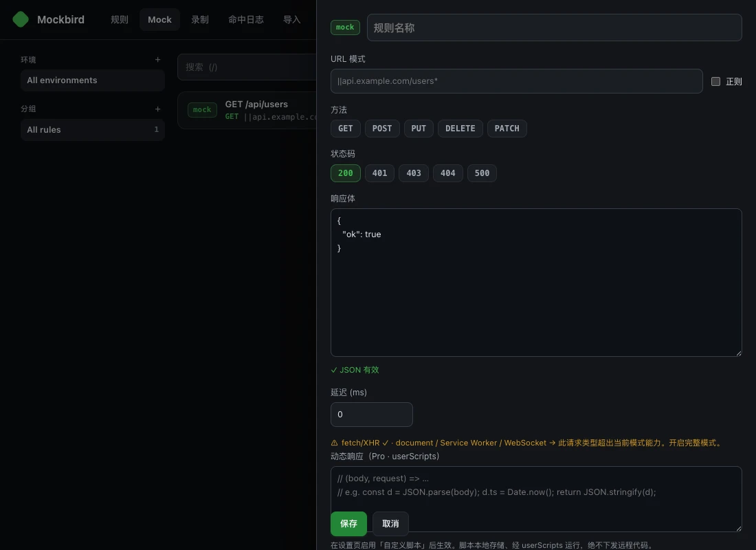Add a new environment with the plus icon
Image resolution: width=756 pixels, height=550 pixels.
click(x=157, y=59)
